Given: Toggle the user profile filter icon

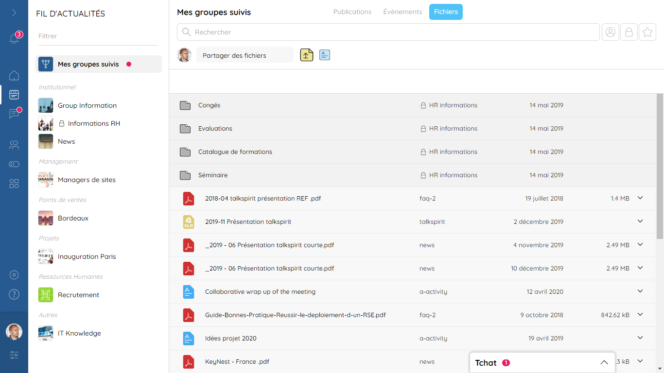Looking at the screenshot, I should pyautogui.click(x=610, y=32).
